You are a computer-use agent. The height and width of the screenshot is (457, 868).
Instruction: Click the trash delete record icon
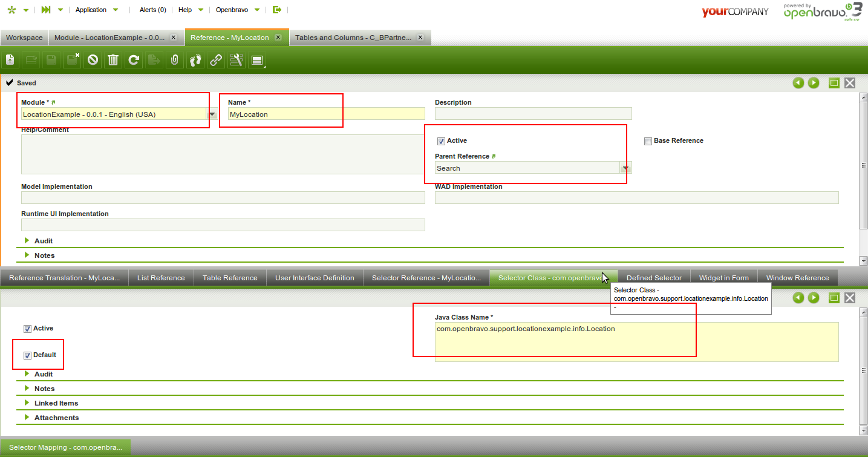pyautogui.click(x=113, y=60)
